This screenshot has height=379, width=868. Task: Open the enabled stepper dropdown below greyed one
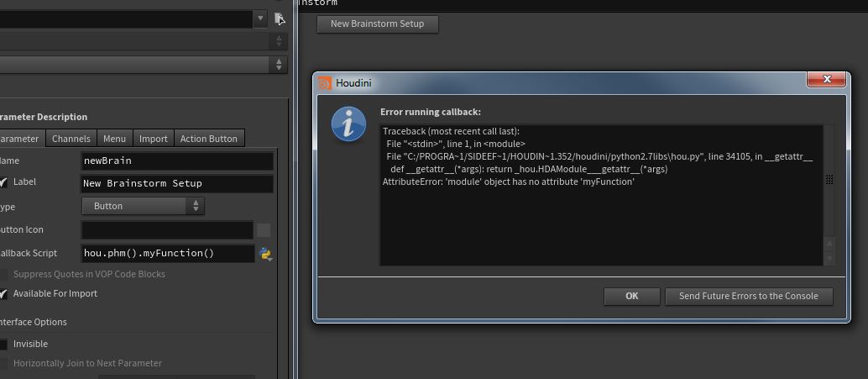click(x=279, y=64)
